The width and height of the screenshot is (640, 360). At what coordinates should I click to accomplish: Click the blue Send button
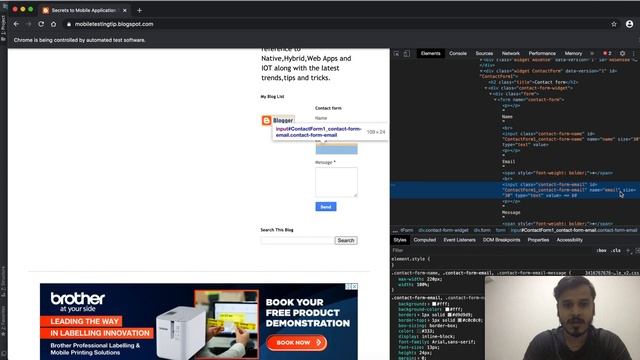pyautogui.click(x=326, y=207)
